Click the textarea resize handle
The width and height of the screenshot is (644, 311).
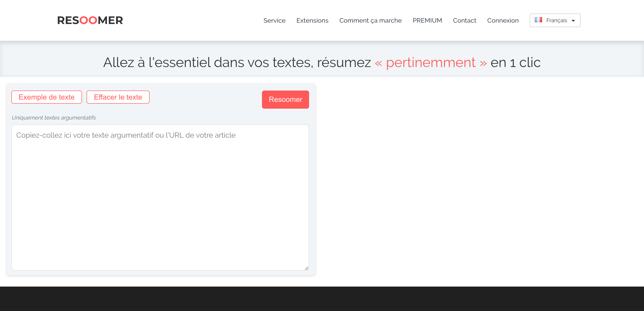[306, 268]
